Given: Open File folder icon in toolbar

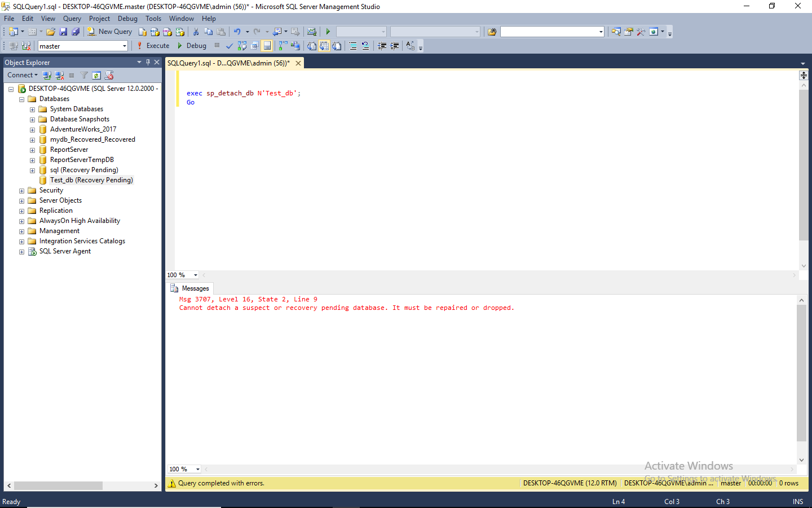Looking at the screenshot, I should (x=51, y=32).
